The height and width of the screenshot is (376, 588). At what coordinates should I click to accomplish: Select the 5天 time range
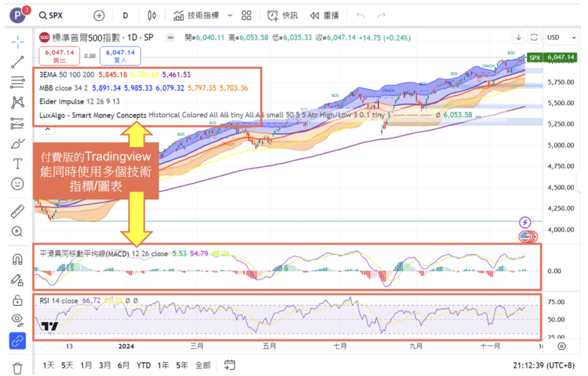(x=67, y=365)
